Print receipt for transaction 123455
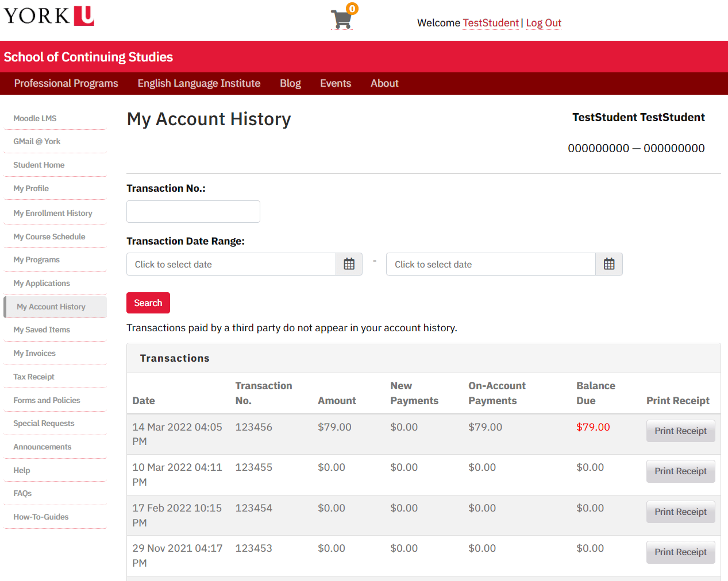 (681, 471)
